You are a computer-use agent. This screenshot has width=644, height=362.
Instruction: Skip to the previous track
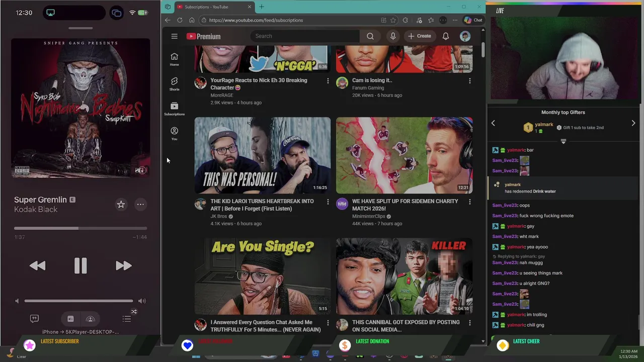coord(38,265)
